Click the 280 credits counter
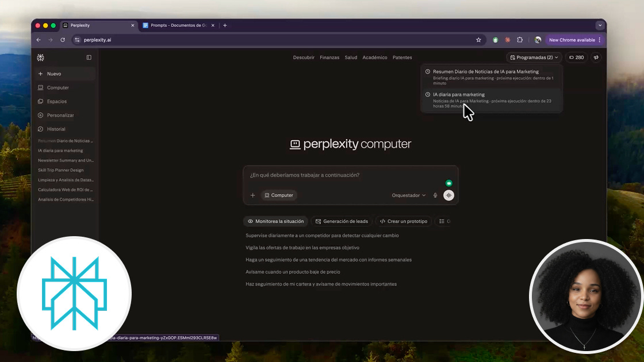644x362 pixels. coord(576,57)
